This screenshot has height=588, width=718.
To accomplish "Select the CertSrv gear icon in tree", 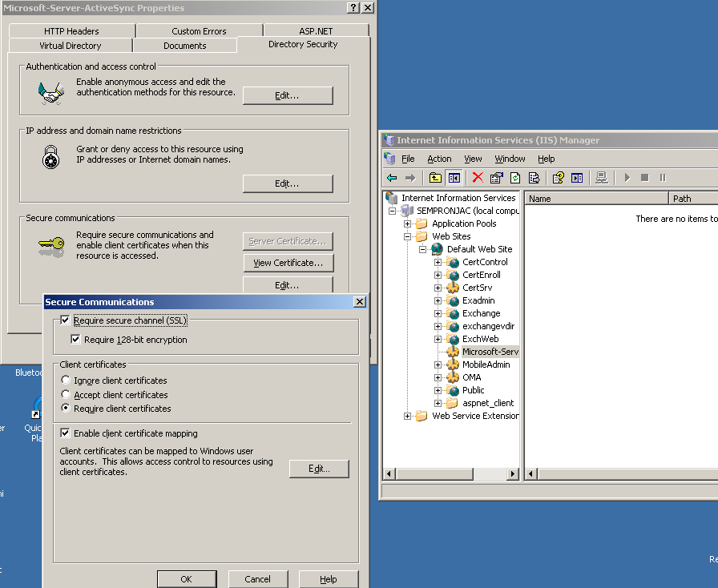I will click(453, 288).
